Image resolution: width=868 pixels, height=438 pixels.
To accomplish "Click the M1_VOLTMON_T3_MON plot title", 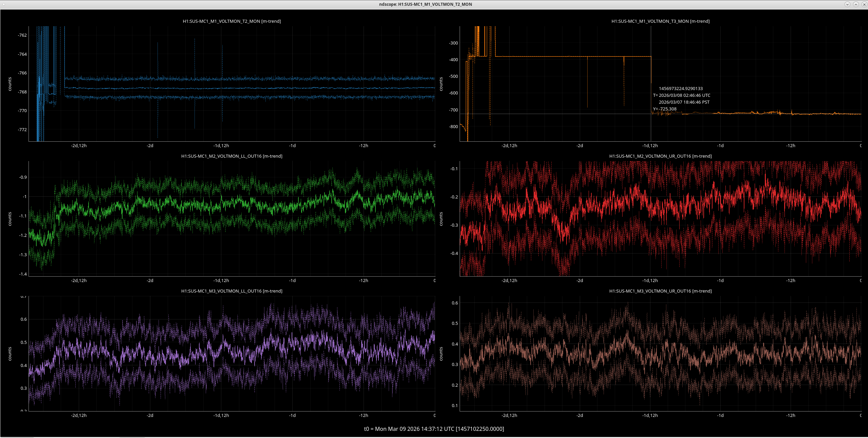I will pyautogui.click(x=660, y=21).
